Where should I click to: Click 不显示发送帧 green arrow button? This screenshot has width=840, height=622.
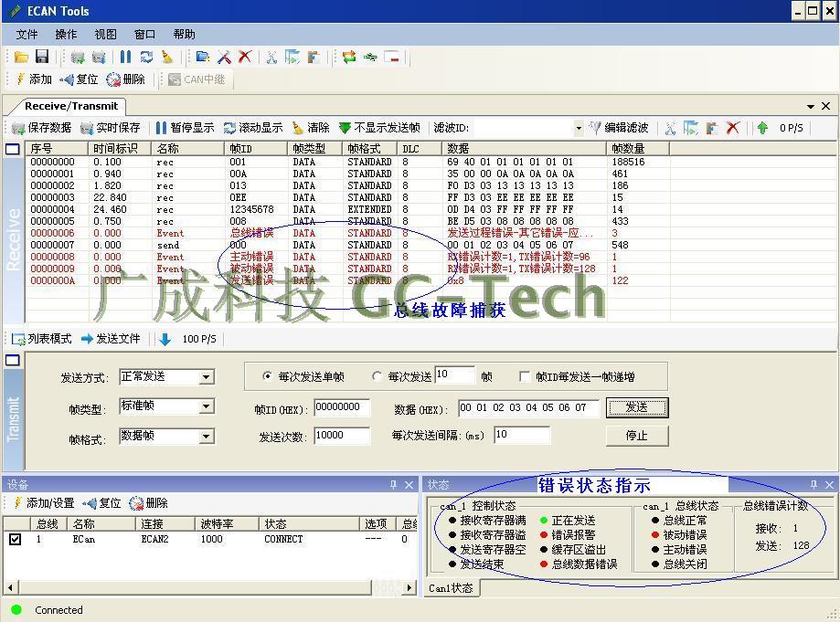pyautogui.click(x=378, y=128)
